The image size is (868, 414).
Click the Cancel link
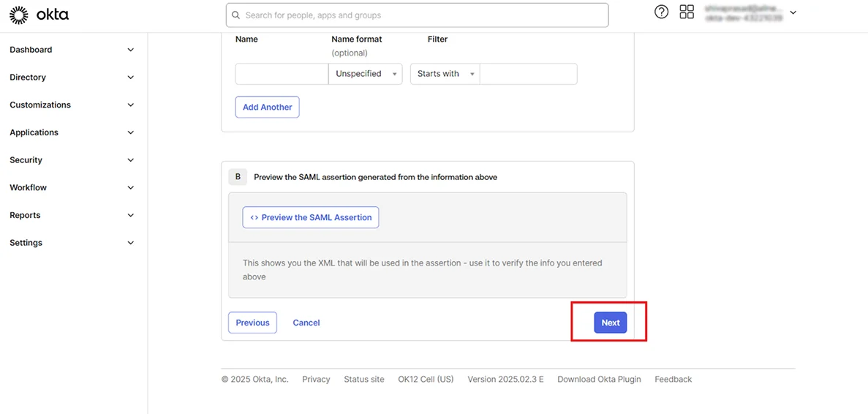coord(306,323)
